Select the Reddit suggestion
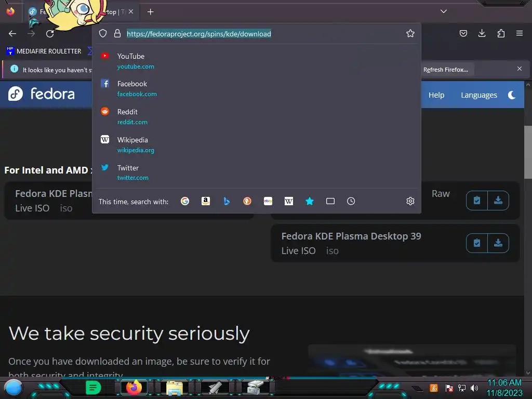This screenshot has width=532, height=399. (257, 116)
